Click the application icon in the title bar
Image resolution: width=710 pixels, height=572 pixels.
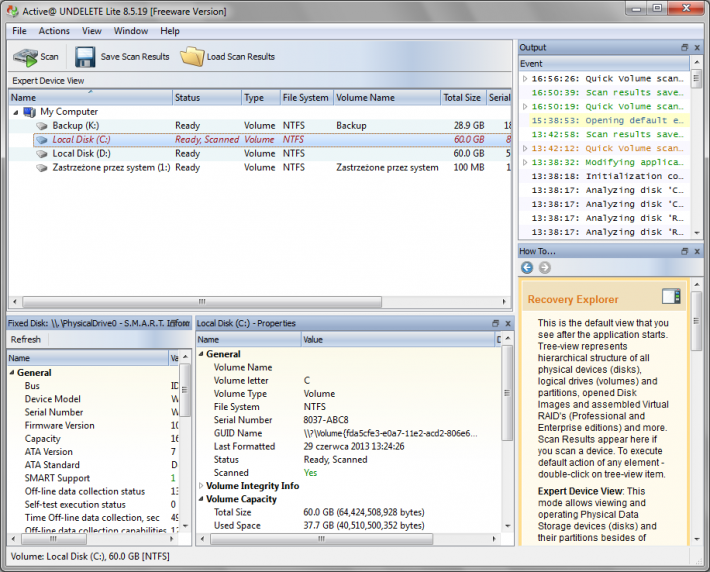click(x=13, y=11)
